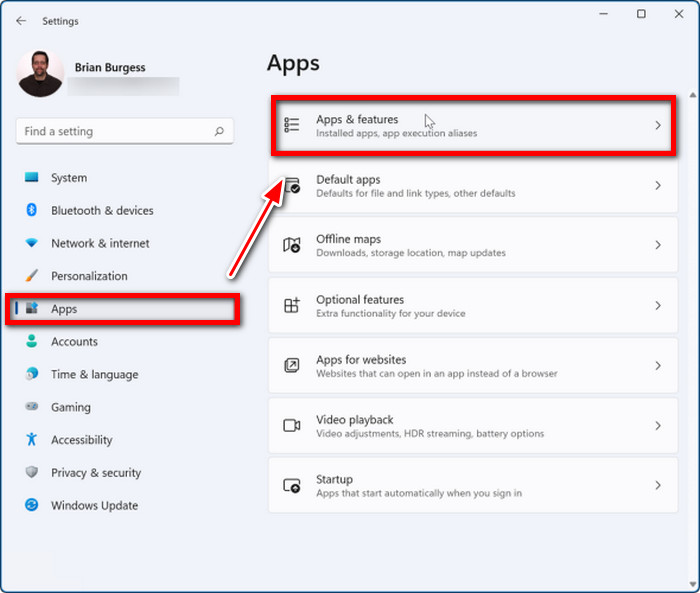Open Offline maps title

click(349, 239)
